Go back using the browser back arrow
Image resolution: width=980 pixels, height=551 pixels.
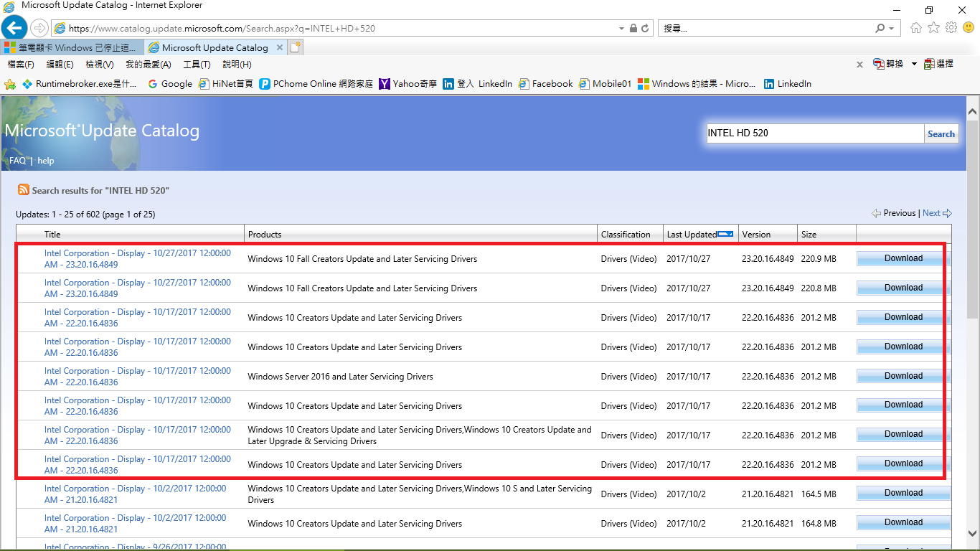(x=14, y=29)
